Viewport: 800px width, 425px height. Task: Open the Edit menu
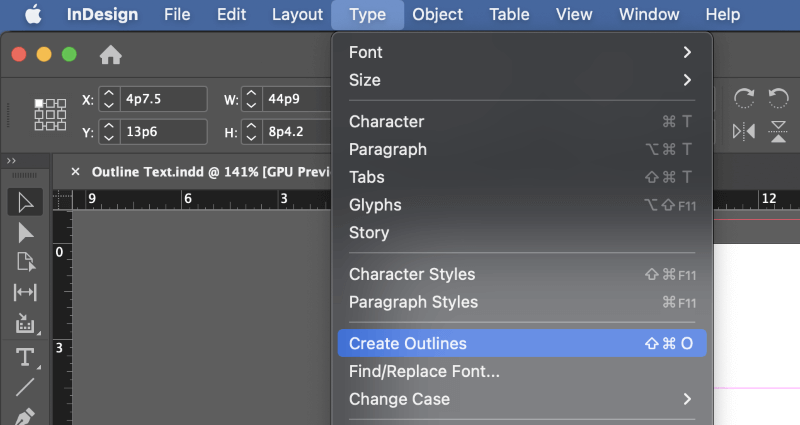click(231, 14)
